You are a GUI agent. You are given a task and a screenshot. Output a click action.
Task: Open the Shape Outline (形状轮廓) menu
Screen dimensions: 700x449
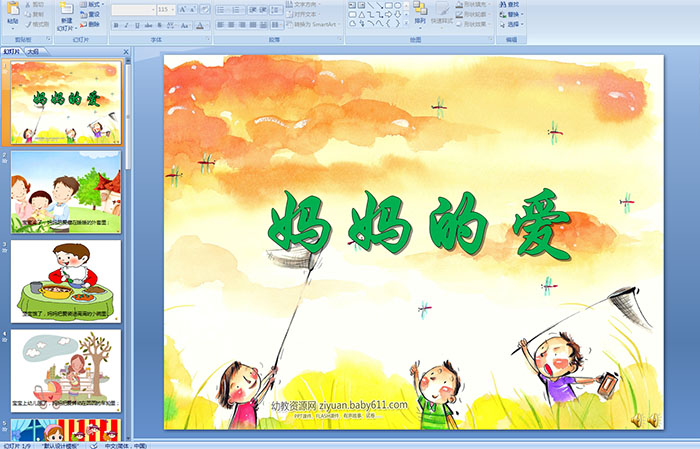click(x=473, y=14)
